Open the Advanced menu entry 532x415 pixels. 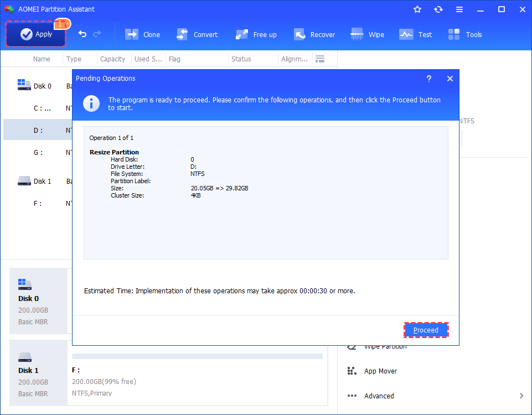(x=379, y=396)
